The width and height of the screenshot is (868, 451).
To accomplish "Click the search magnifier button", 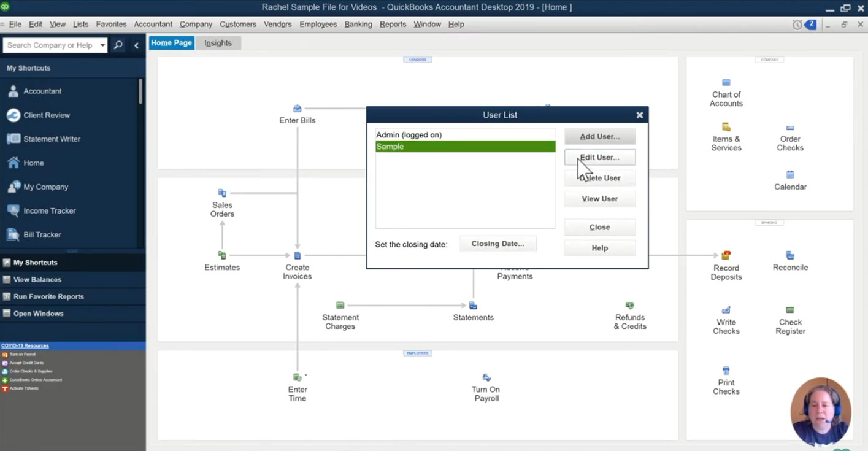I will point(118,45).
